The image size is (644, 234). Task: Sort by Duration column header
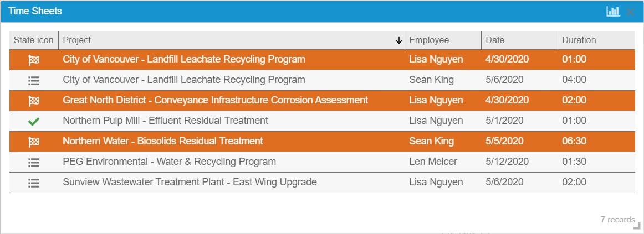tap(579, 40)
